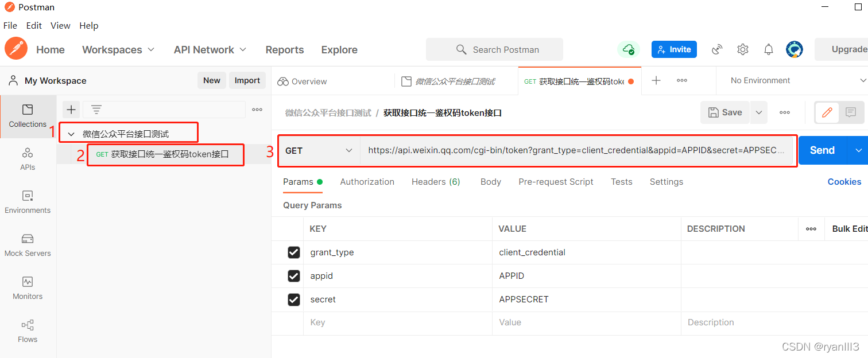
Task: Open the notifications bell icon
Action: (769, 49)
